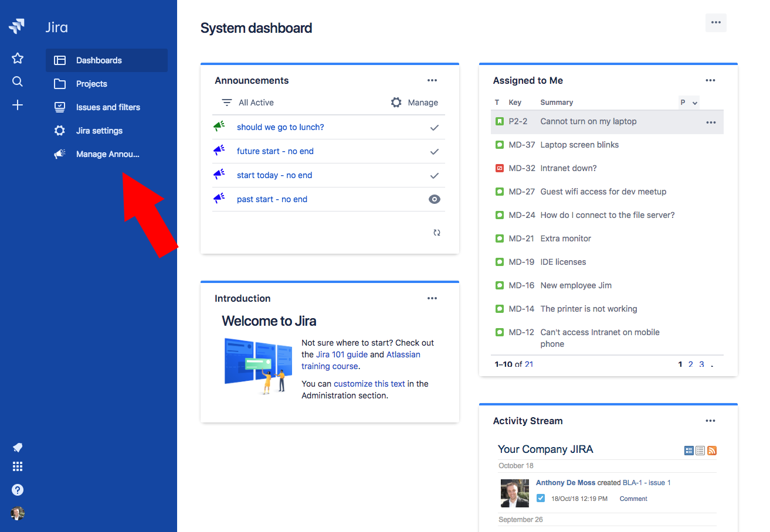Open Dashboards in the sidebar
770x532 pixels.
[107, 60]
